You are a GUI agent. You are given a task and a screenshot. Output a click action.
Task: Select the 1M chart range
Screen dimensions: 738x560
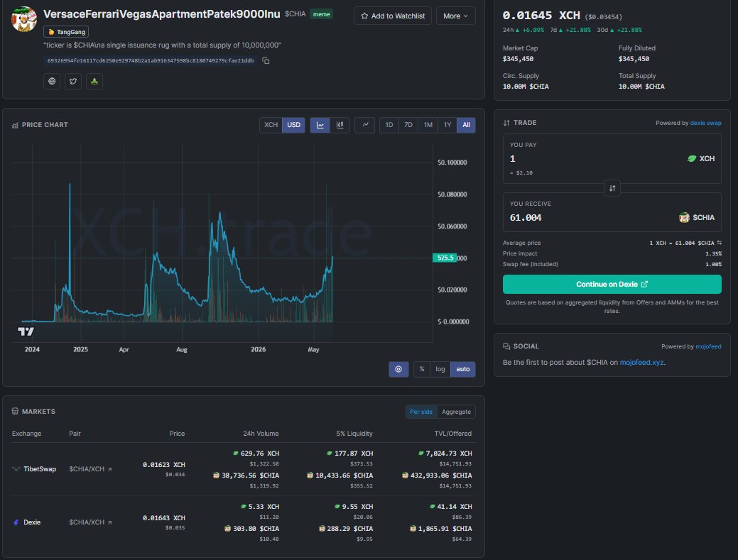tap(428, 125)
